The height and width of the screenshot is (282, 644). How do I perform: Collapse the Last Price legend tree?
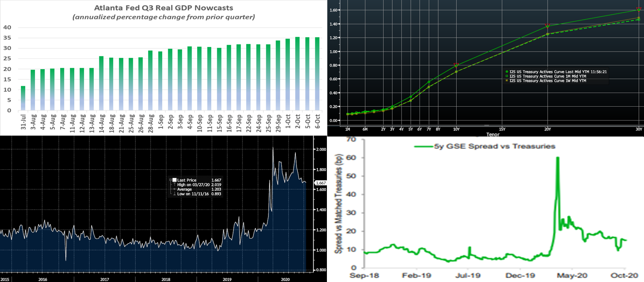tap(171, 180)
